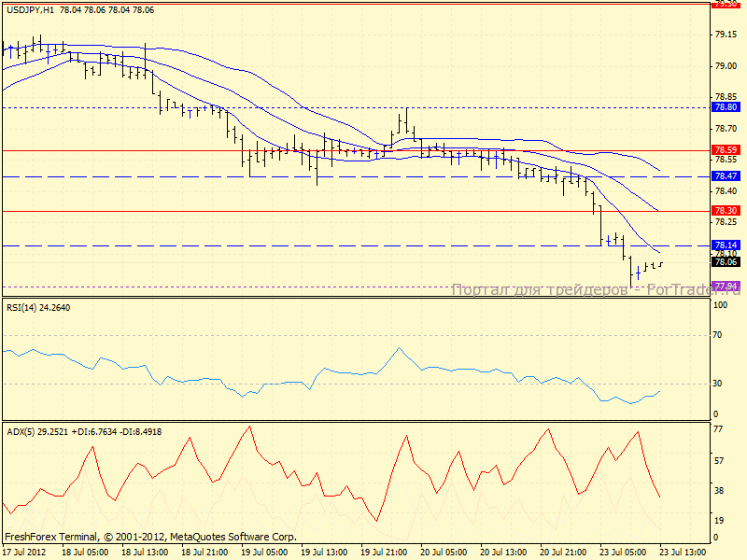Click the 78.80 price level tag
Image resolution: width=747 pixels, height=560 pixels.
pyautogui.click(x=726, y=107)
